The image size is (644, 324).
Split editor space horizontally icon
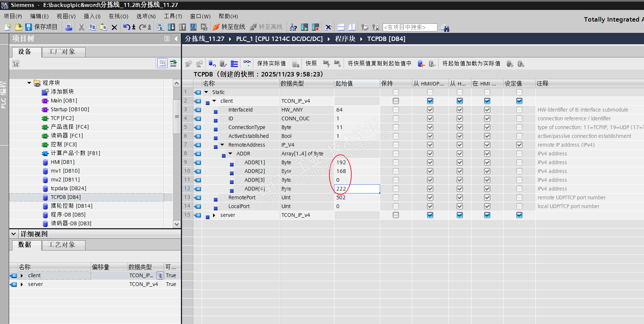pos(341,27)
